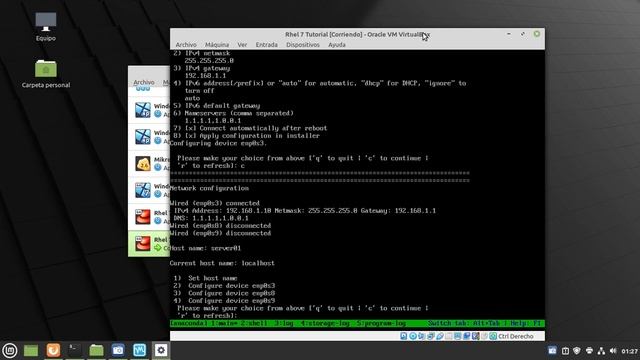The image size is (640, 360).
Task: Click the mouse integration status icon
Action: coord(484,336)
